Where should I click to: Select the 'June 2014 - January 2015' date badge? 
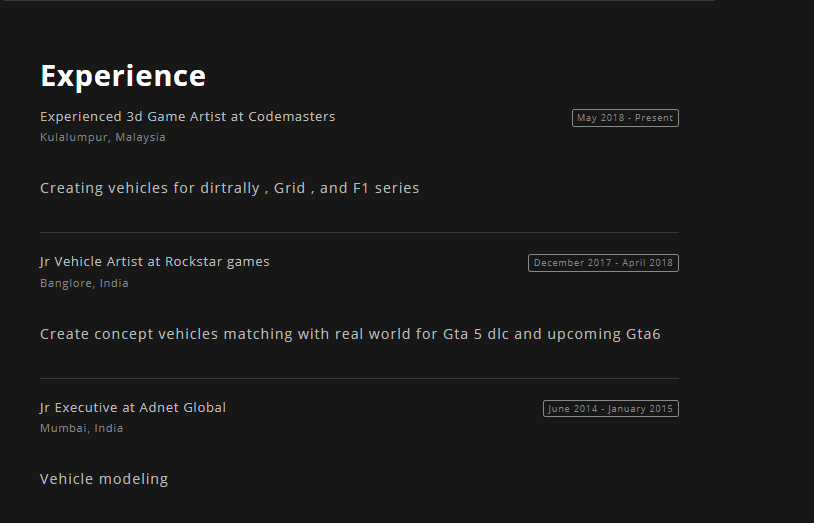point(611,409)
